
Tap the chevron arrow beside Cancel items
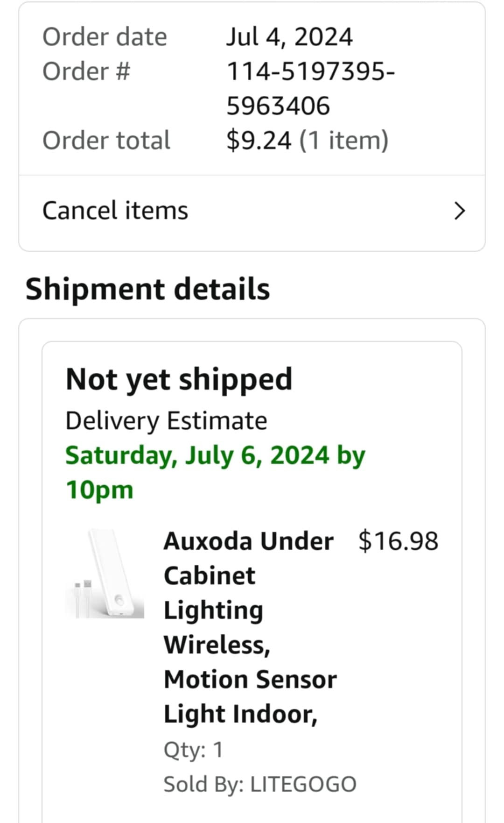(460, 211)
